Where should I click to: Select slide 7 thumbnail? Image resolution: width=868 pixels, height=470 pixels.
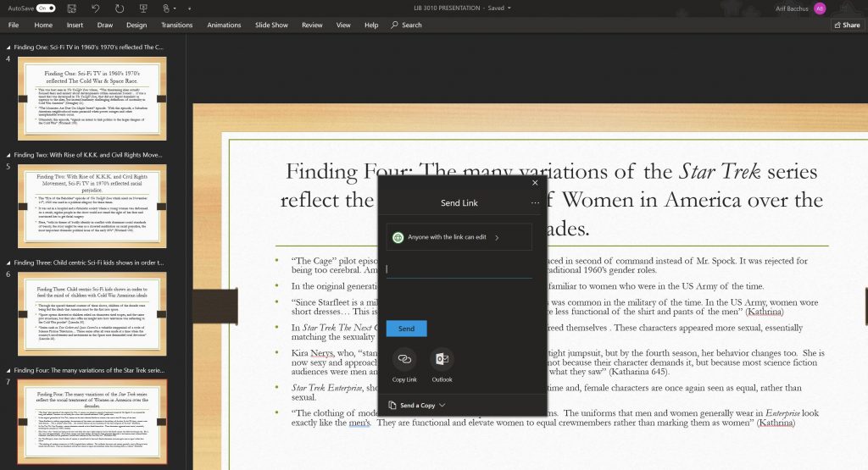(x=92, y=422)
